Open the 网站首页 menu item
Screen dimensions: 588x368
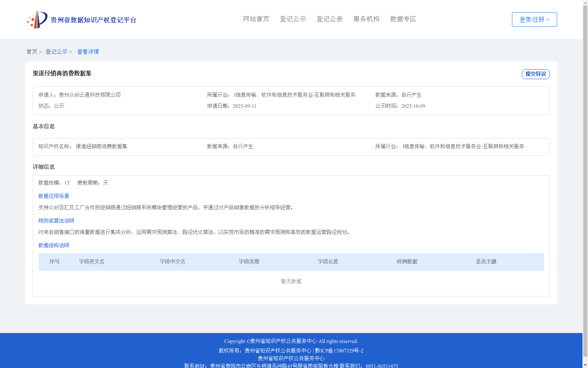coord(256,19)
